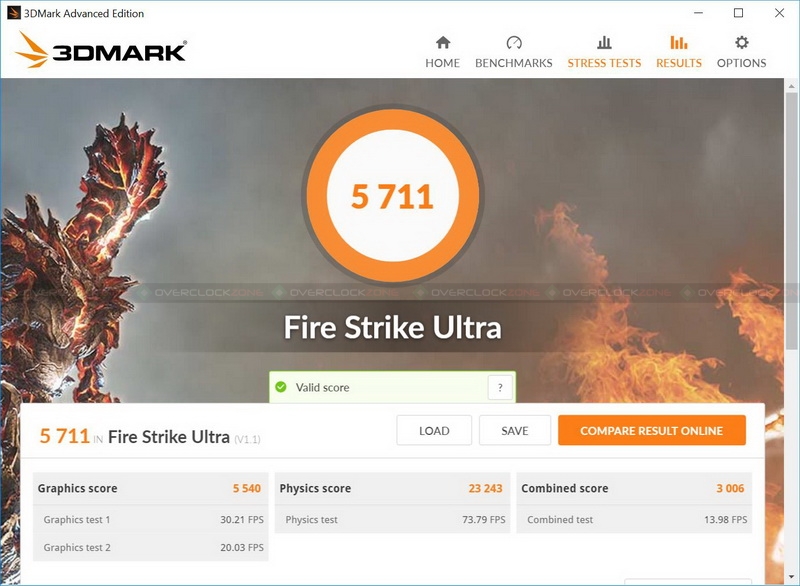Click the large 5 711 score circle
This screenshot has width=800, height=586.
(392, 196)
